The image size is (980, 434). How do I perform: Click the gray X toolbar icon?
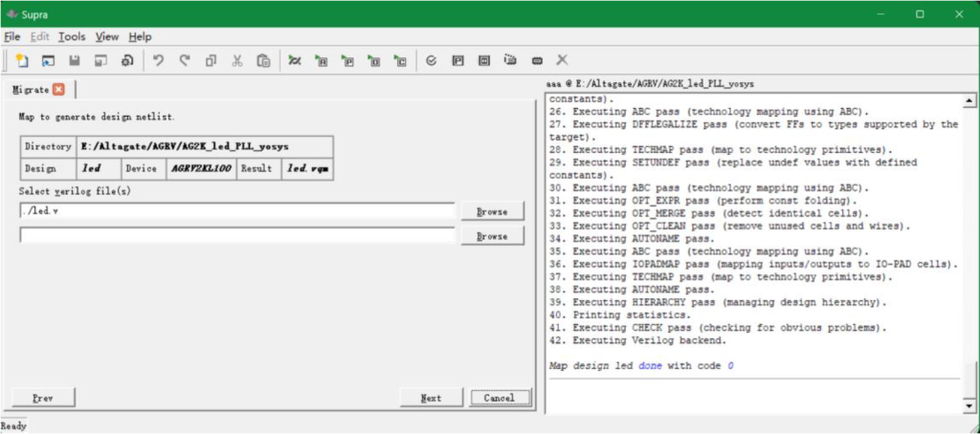click(x=563, y=60)
